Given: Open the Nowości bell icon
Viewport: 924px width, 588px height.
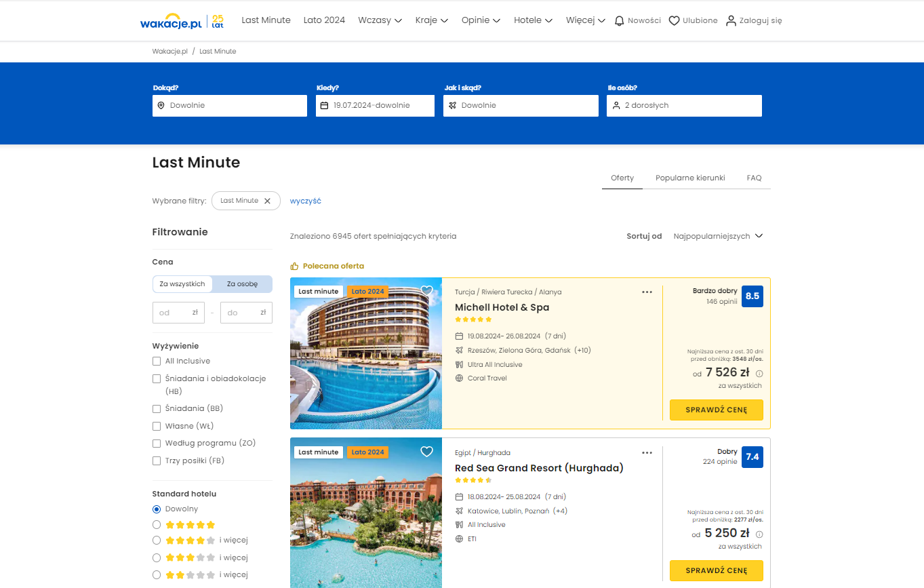Looking at the screenshot, I should click(x=619, y=20).
